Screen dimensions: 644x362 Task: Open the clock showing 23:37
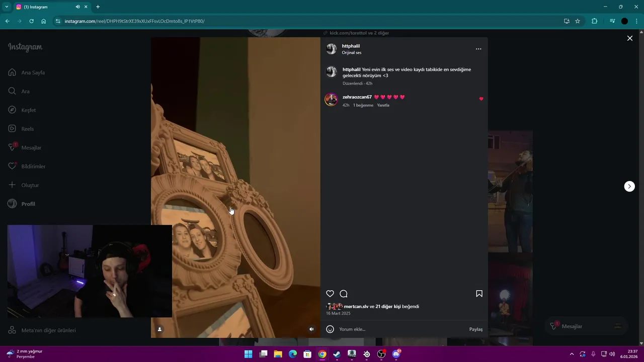point(629,354)
